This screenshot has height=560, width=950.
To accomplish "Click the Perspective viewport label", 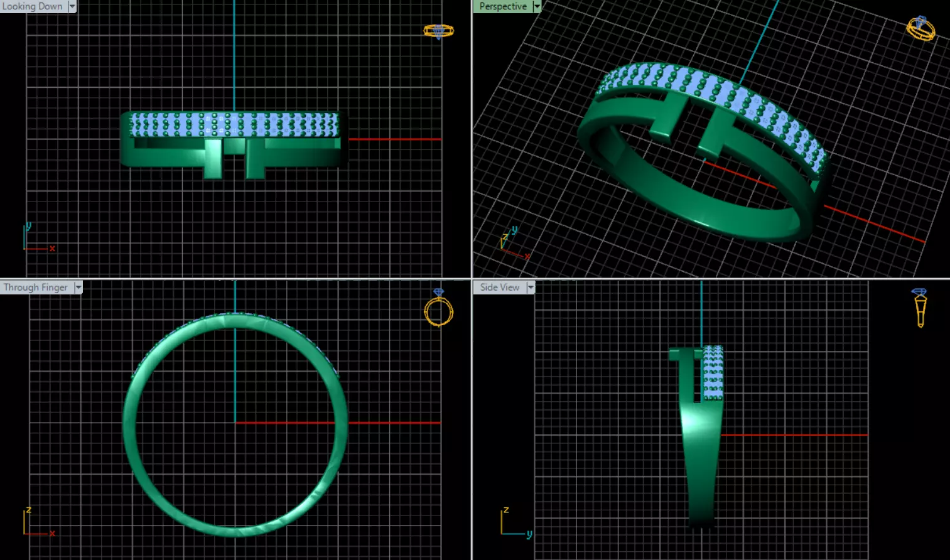I will click(503, 6).
